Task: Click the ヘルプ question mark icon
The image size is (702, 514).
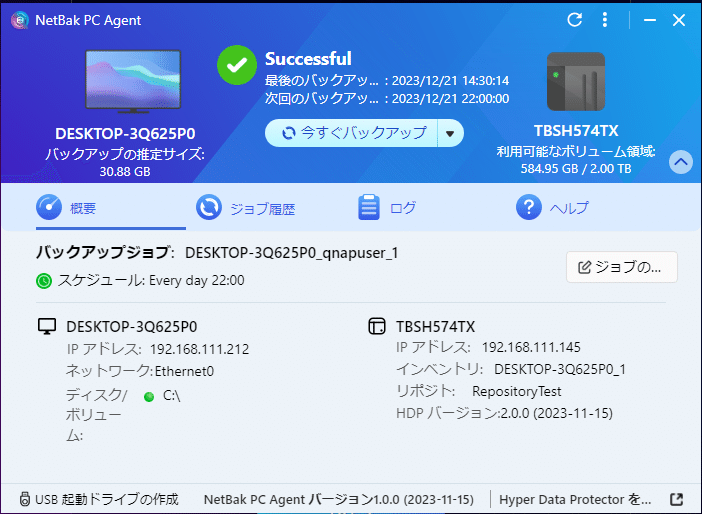Action: pyautogui.click(x=529, y=207)
